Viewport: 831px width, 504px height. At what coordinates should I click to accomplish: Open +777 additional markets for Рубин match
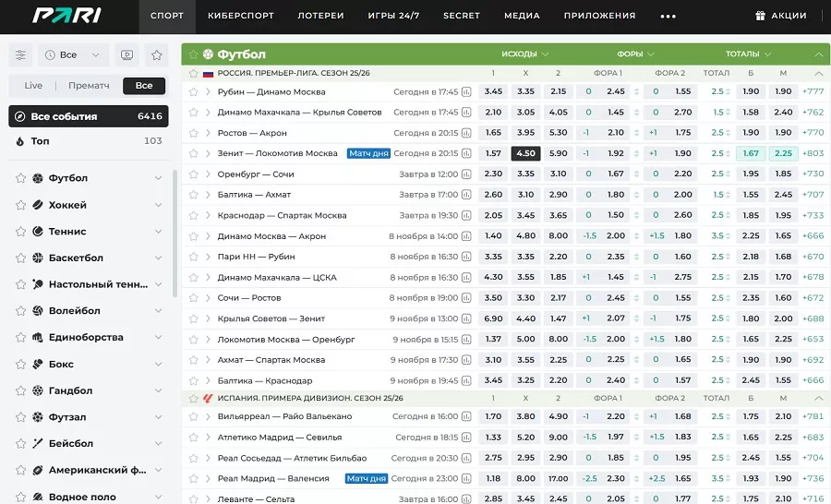point(813,91)
